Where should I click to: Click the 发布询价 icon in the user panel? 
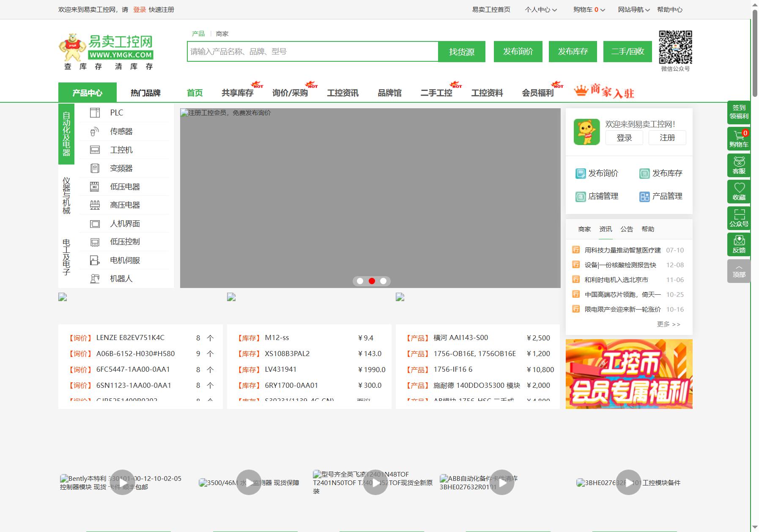pyautogui.click(x=580, y=173)
